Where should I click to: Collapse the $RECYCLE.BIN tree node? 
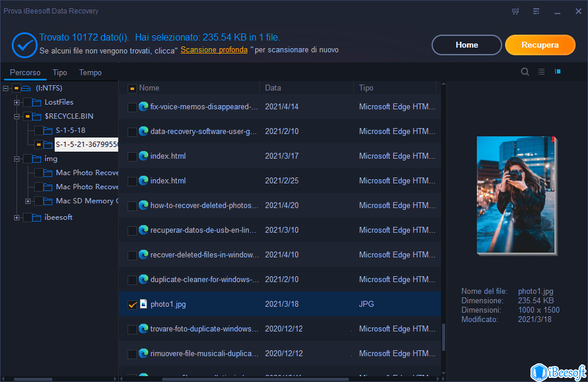coord(17,116)
